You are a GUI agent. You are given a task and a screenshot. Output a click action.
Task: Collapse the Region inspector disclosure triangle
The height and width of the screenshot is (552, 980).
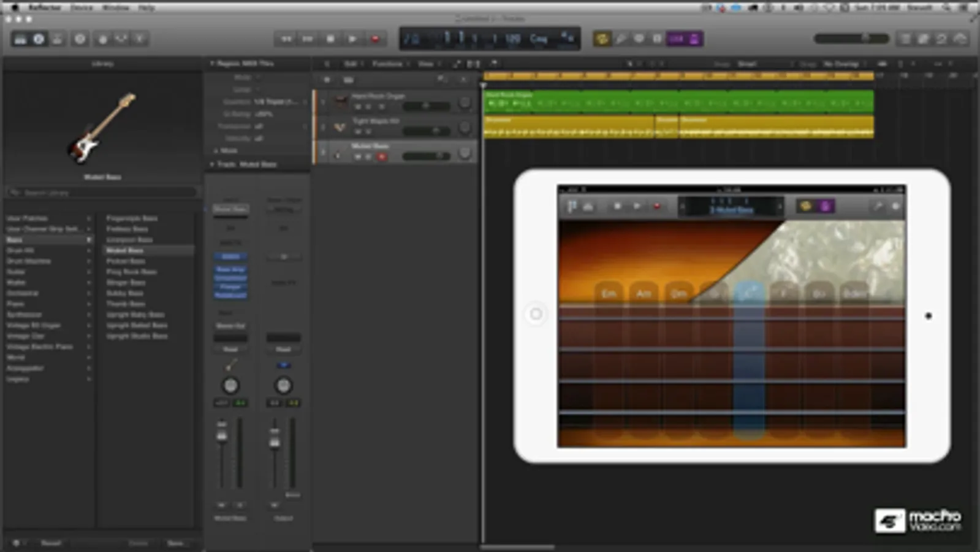coord(212,63)
